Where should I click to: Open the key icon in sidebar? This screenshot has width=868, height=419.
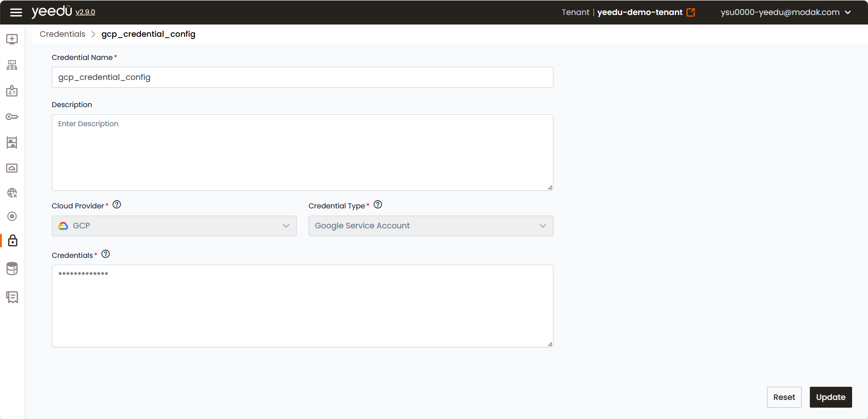(12, 117)
